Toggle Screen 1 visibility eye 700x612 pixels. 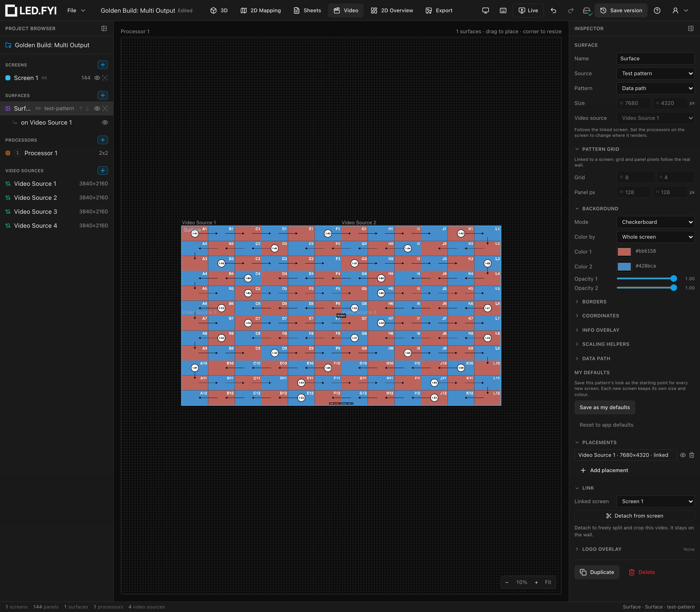97,78
